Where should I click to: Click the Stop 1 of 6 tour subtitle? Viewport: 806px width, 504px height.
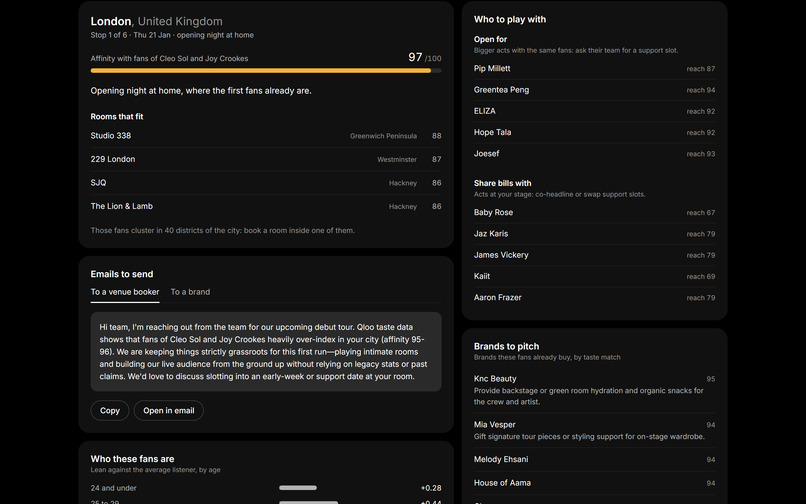tap(172, 35)
